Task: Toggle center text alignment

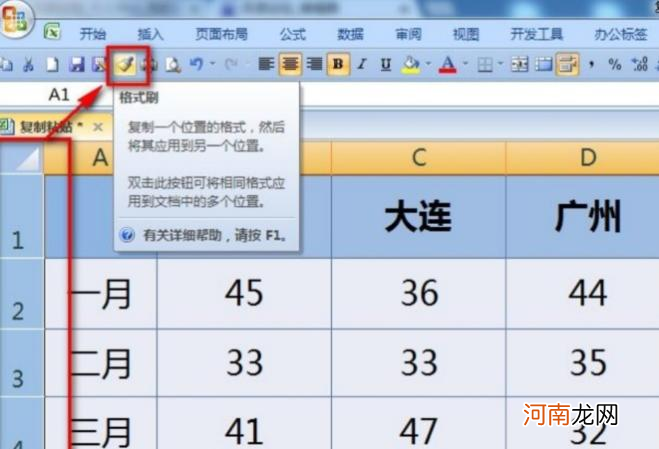Action: 290,64
